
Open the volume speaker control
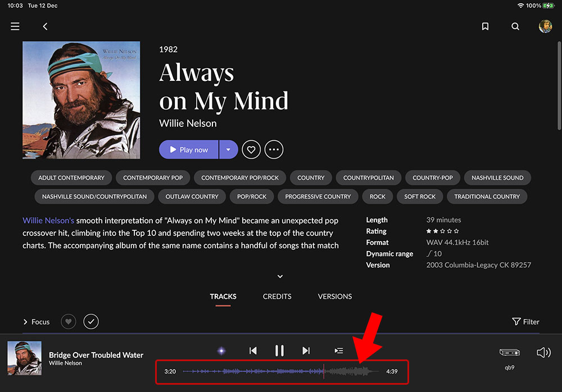[543, 352]
